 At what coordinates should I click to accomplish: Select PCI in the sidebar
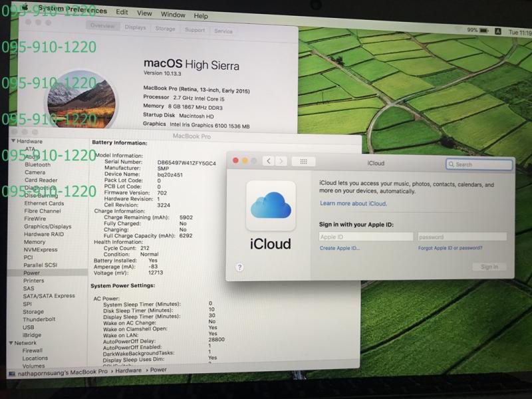click(28, 257)
